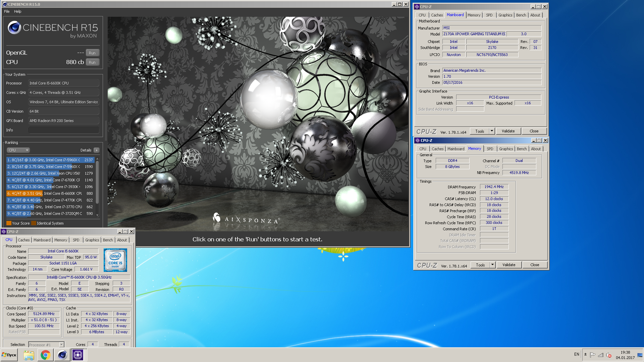Click Tools button in the Memory CPU-Z window
This screenshot has height=362, width=644.
(480, 265)
